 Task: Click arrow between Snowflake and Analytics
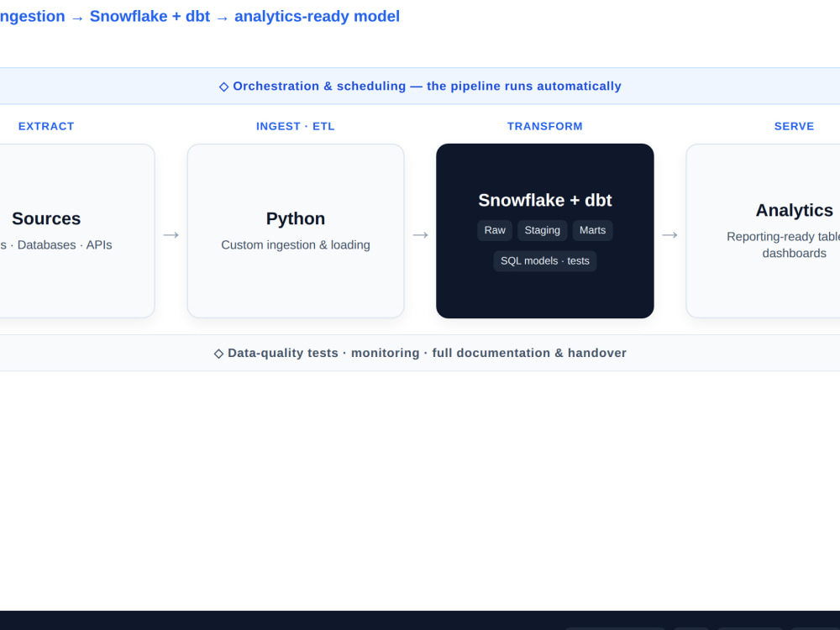coord(669,235)
